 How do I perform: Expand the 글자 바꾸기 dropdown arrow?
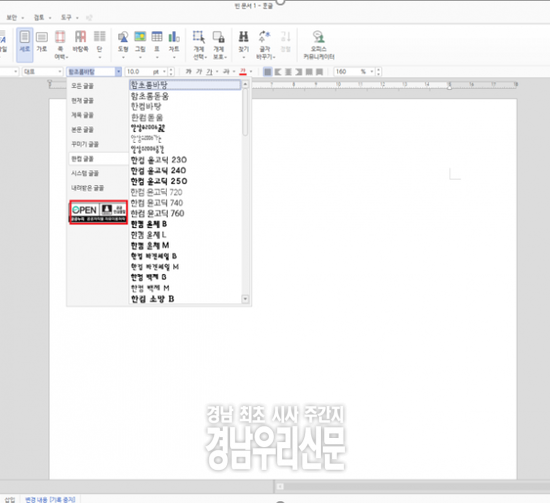coord(274,57)
